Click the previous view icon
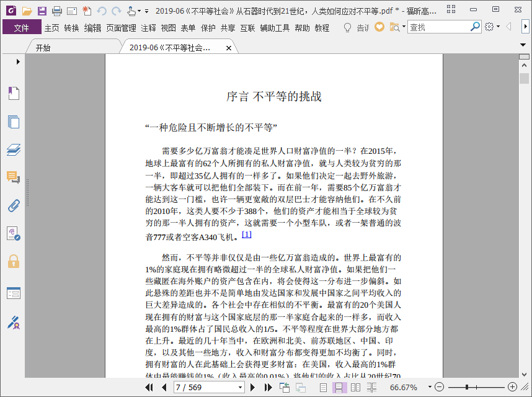This screenshot has height=397, width=532. point(285,387)
